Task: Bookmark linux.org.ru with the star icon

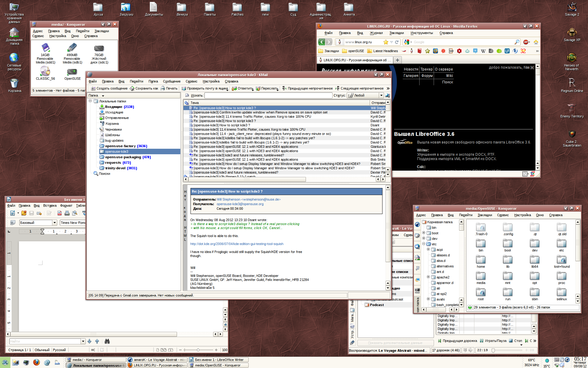Action: click(x=386, y=42)
